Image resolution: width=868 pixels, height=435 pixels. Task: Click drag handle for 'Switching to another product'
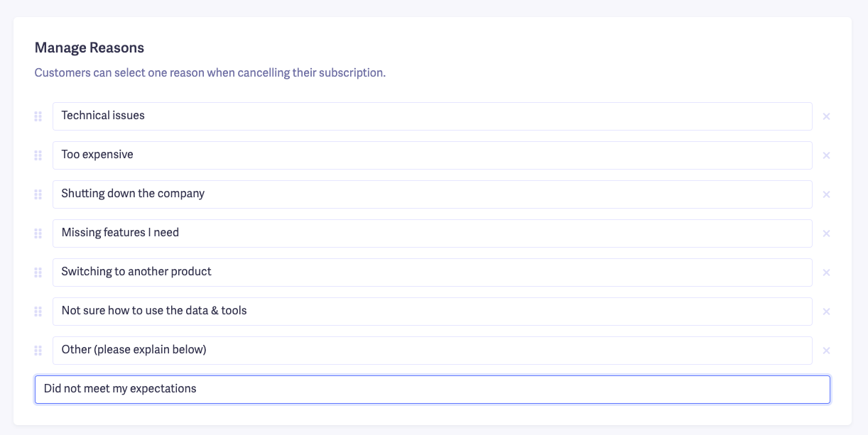[x=38, y=272]
